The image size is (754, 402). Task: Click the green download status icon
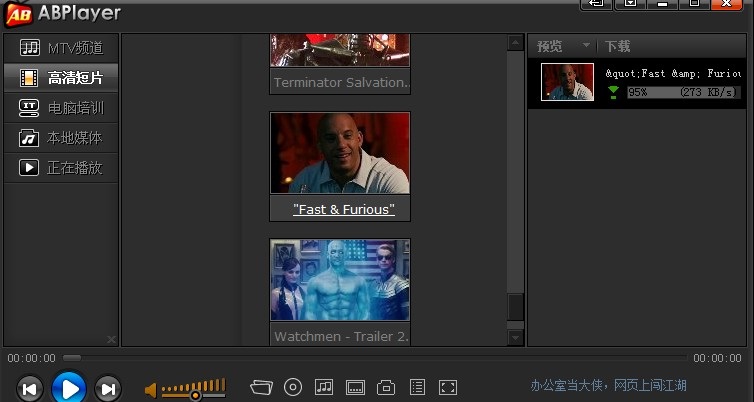(x=613, y=92)
